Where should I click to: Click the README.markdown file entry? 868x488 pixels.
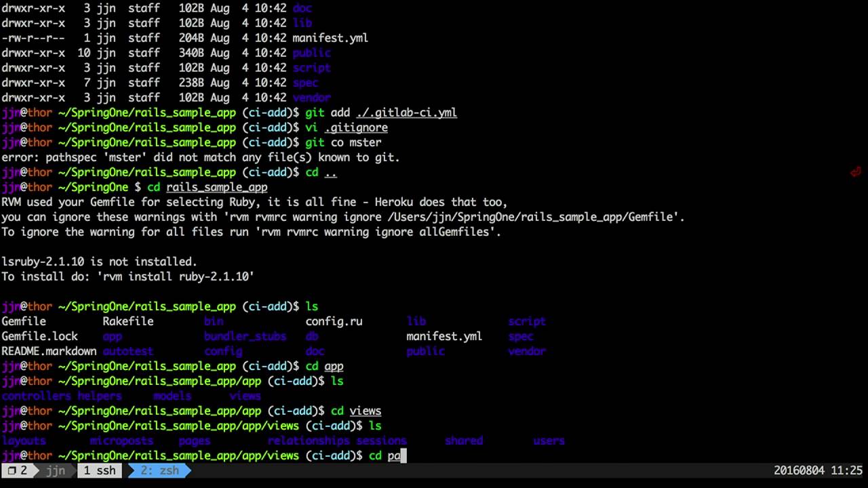tap(49, 351)
